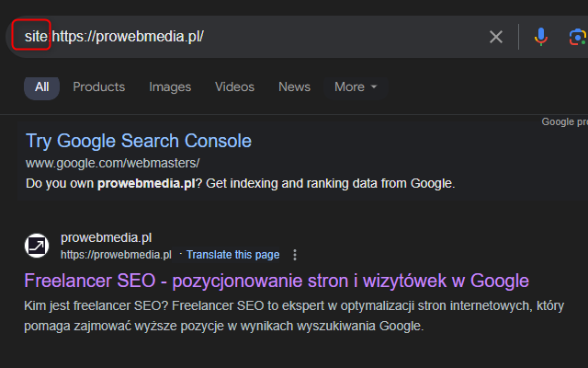Click Translate this page link
Viewport: 588px width, 368px height.
tap(233, 255)
